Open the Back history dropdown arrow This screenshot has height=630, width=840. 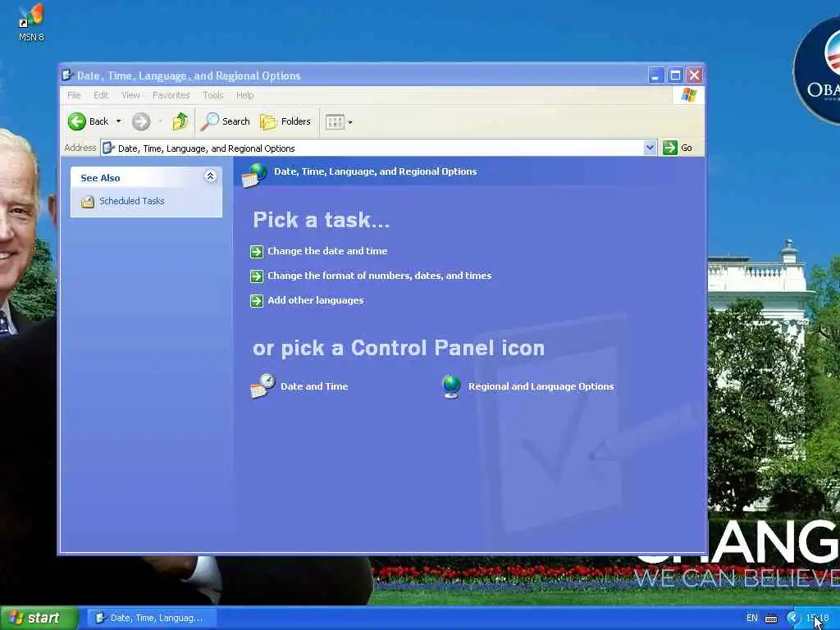pyautogui.click(x=118, y=121)
